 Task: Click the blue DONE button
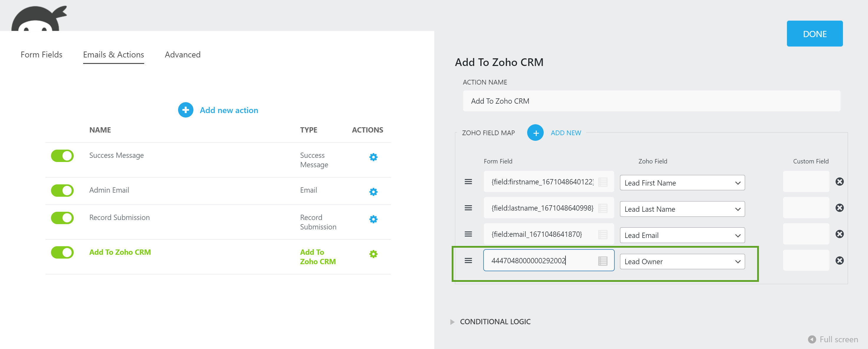(x=814, y=34)
